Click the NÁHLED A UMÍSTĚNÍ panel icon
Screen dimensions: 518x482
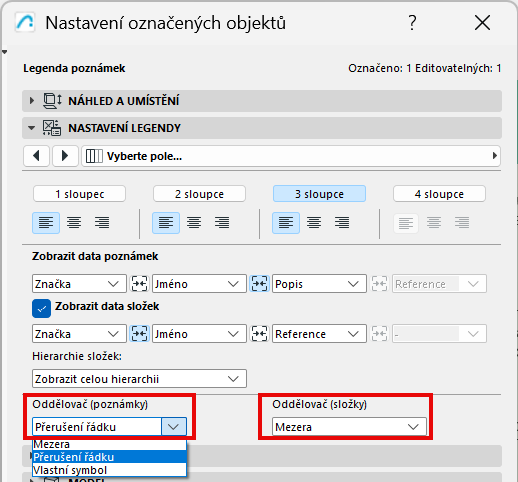pyautogui.click(x=52, y=101)
